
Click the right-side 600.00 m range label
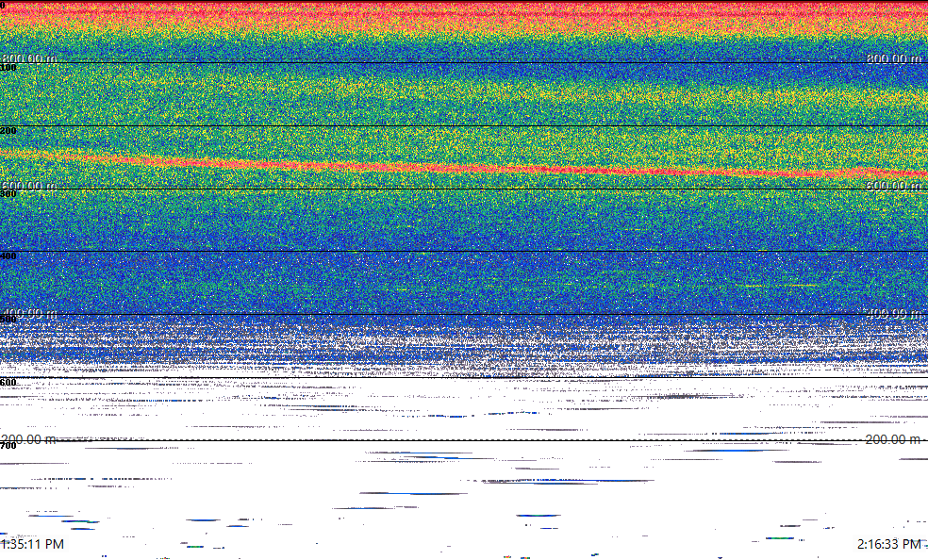click(x=894, y=186)
